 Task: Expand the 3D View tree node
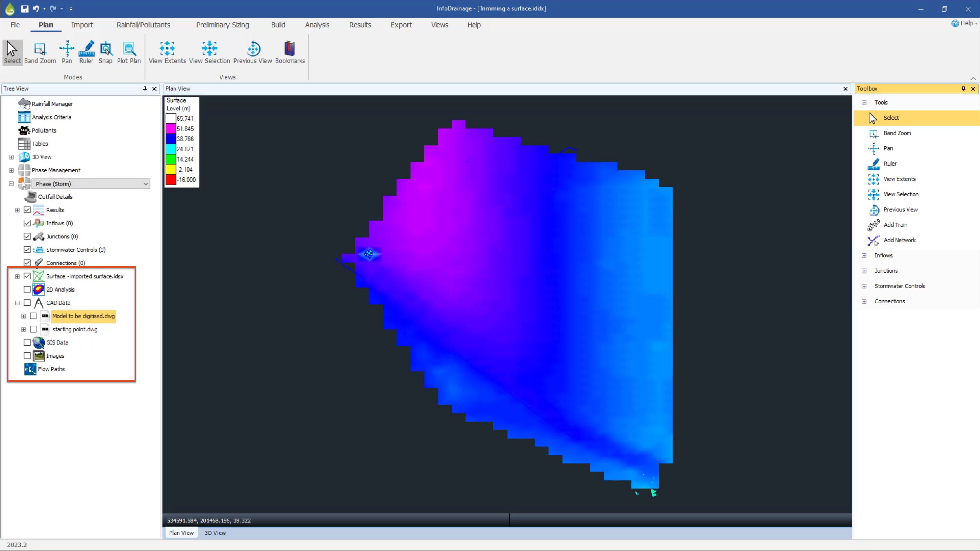click(x=11, y=157)
